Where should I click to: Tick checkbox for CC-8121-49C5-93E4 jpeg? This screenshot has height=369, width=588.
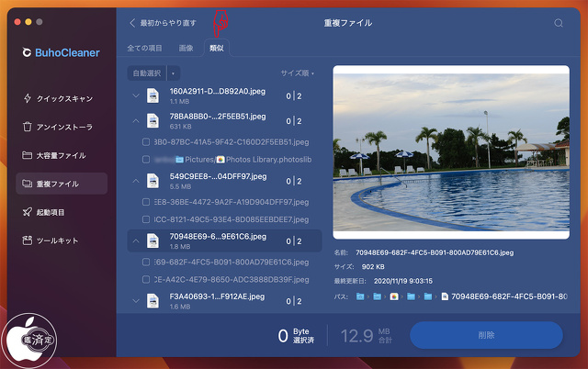146,219
